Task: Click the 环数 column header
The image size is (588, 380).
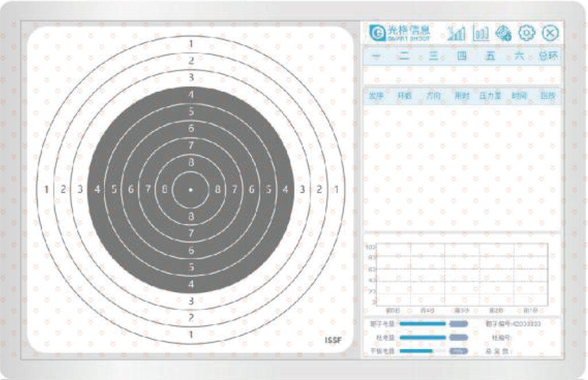Action: pyautogui.click(x=405, y=96)
